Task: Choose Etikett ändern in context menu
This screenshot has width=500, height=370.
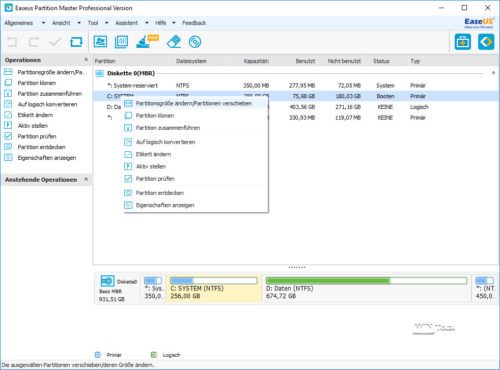Action: coord(196,154)
